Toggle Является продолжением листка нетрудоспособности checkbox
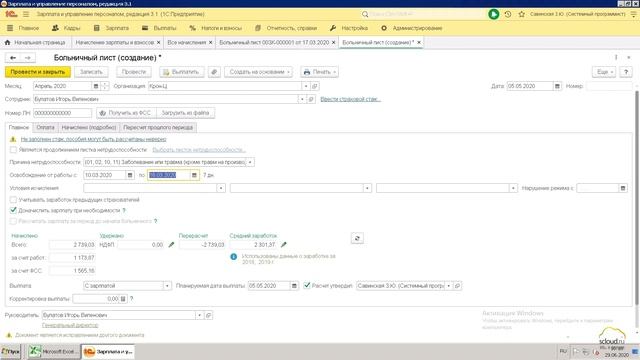The height and width of the screenshot is (360, 640). [13, 150]
